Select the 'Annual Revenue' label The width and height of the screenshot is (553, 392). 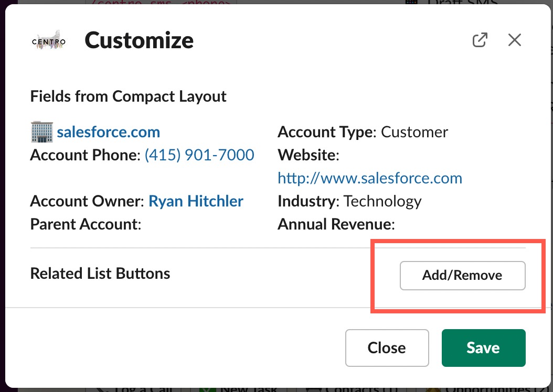(x=336, y=224)
